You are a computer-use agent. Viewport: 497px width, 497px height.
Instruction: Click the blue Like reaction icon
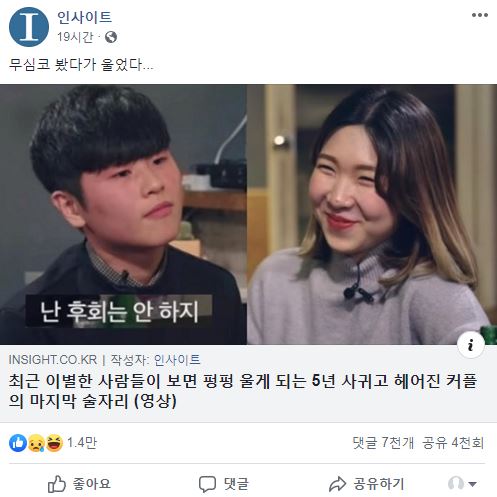coord(18,443)
